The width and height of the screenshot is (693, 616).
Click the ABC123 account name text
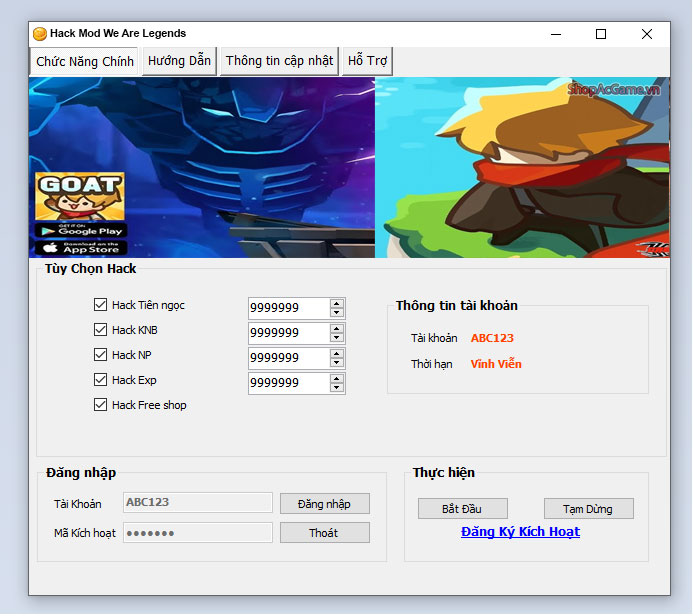[492, 338]
